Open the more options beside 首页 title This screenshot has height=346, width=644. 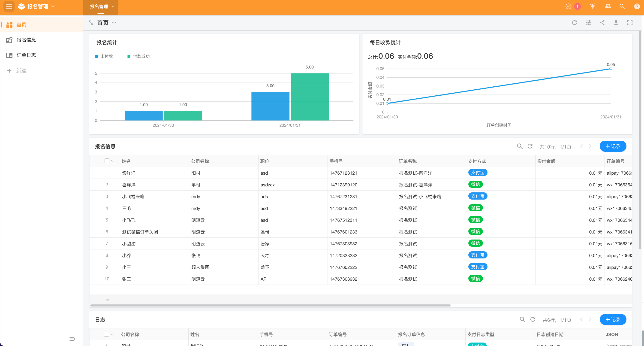click(114, 23)
